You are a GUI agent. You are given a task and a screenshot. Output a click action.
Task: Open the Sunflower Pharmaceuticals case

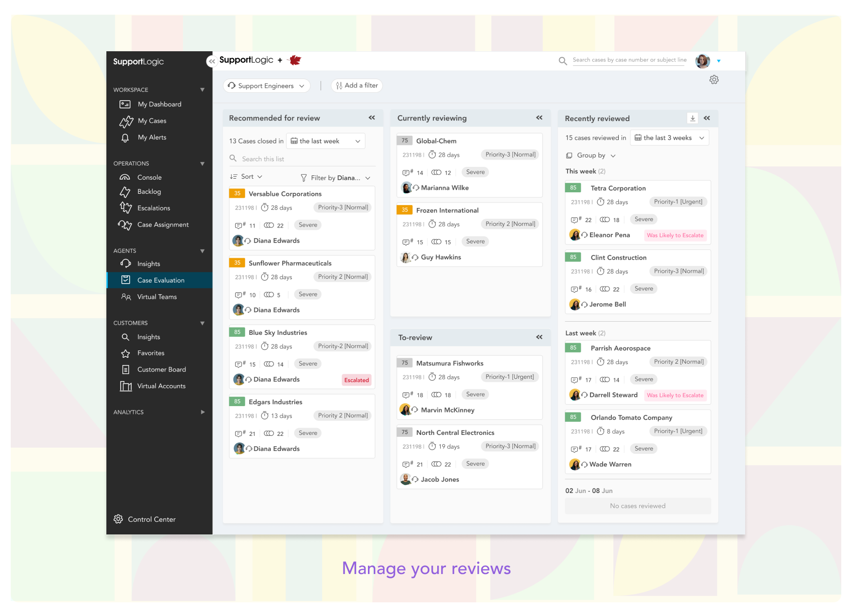coord(302,287)
